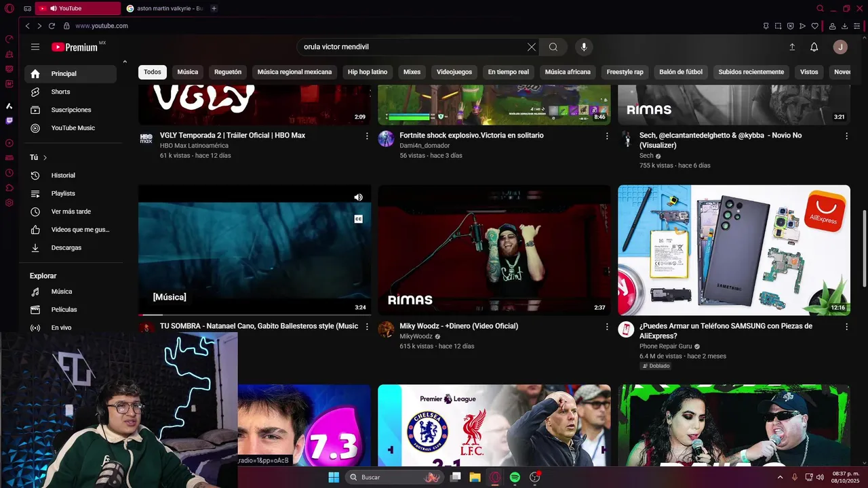Screen dimensions: 868x488
Task: Open File Explorer from taskbar
Action: (x=475, y=477)
